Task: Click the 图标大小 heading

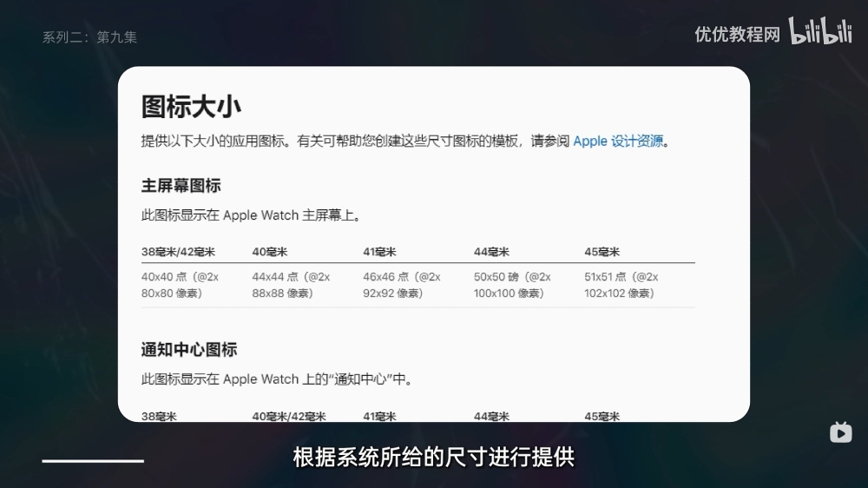Action: [x=191, y=106]
